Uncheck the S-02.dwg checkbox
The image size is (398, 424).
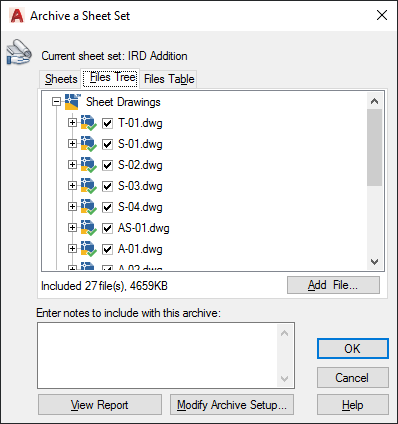point(107,165)
